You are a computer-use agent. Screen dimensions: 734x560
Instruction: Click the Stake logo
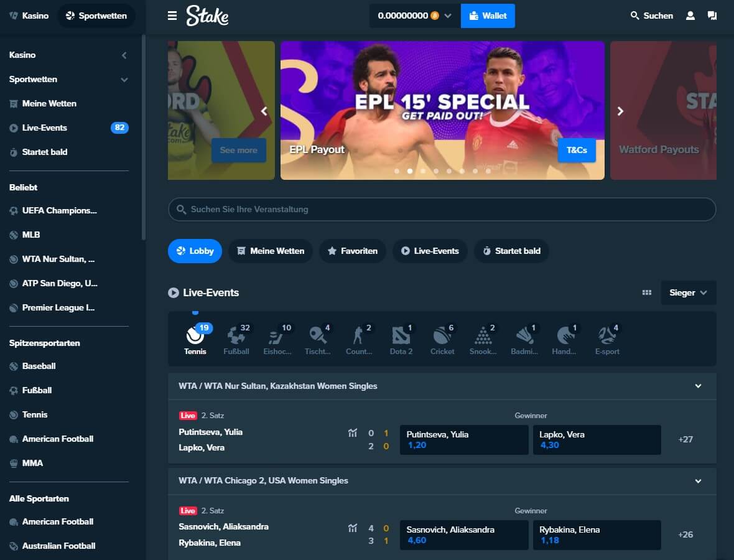coord(207,16)
